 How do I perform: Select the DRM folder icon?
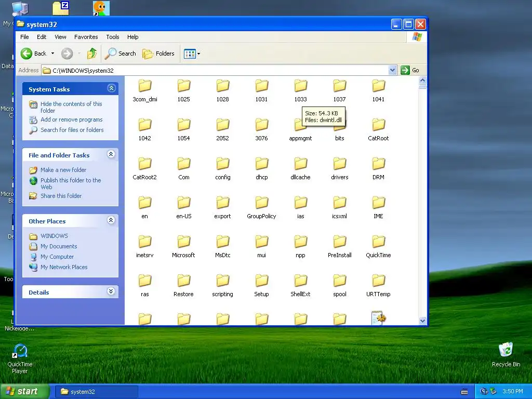pyautogui.click(x=378, y=164)
